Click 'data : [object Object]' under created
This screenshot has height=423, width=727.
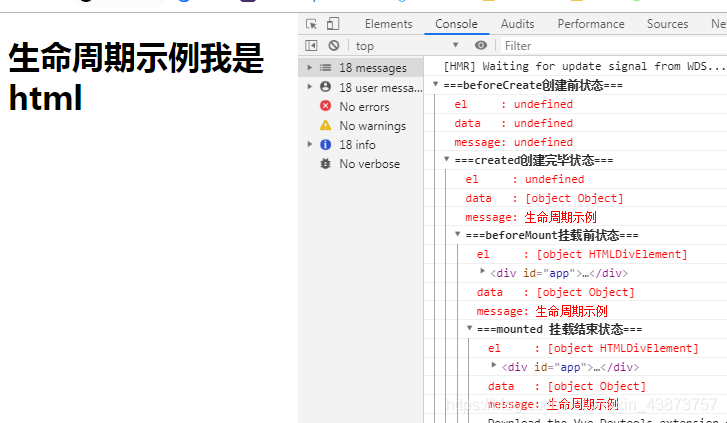click(544, 199)
